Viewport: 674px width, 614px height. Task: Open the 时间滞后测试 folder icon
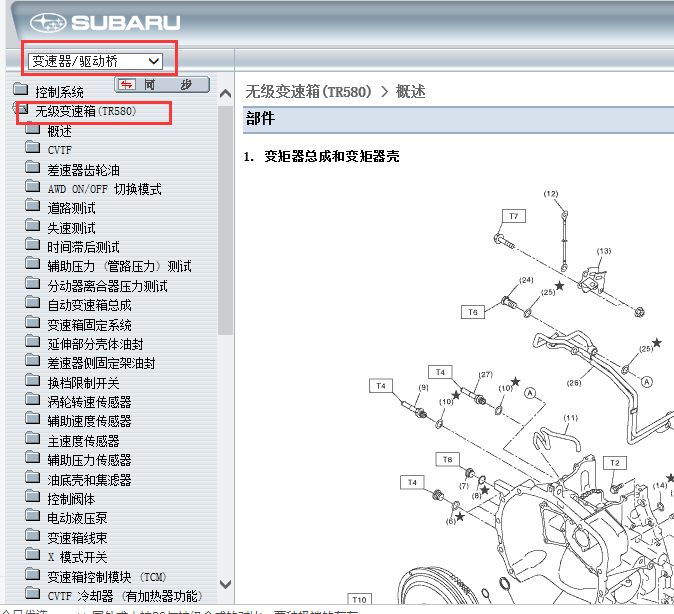[x=32, y=244]
